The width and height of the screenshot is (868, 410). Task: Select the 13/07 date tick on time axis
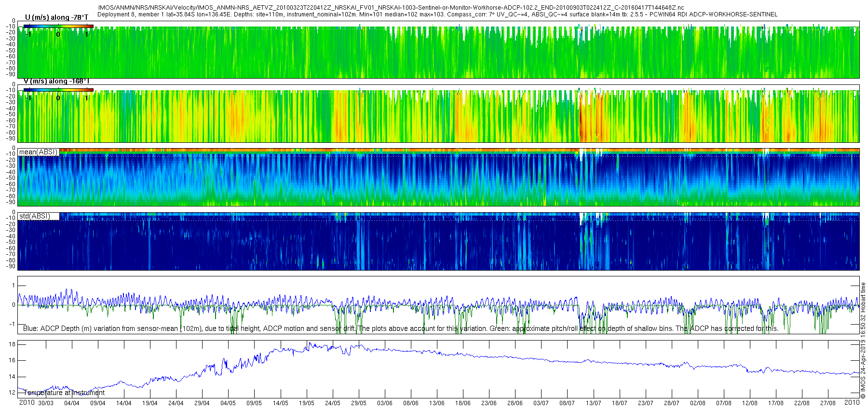point(593,403)
